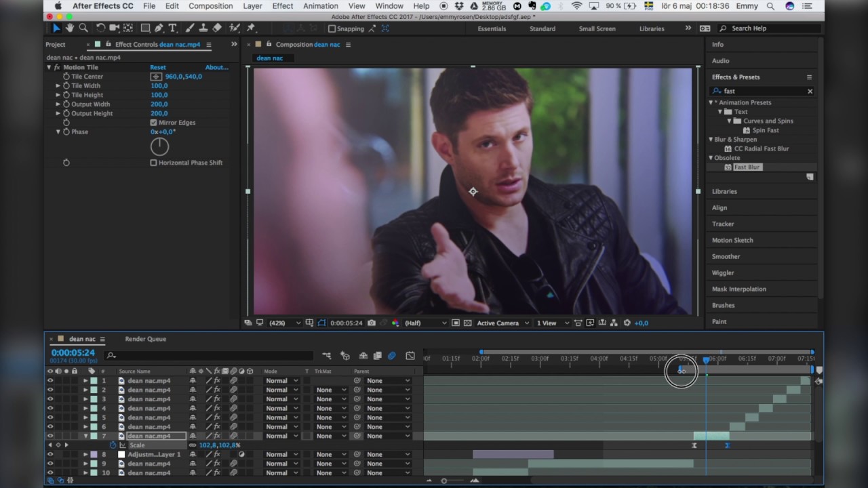Screen dimensions: 868x488
Task: Collapse the Motion Tile effect properties
Action: click(49, 68)
